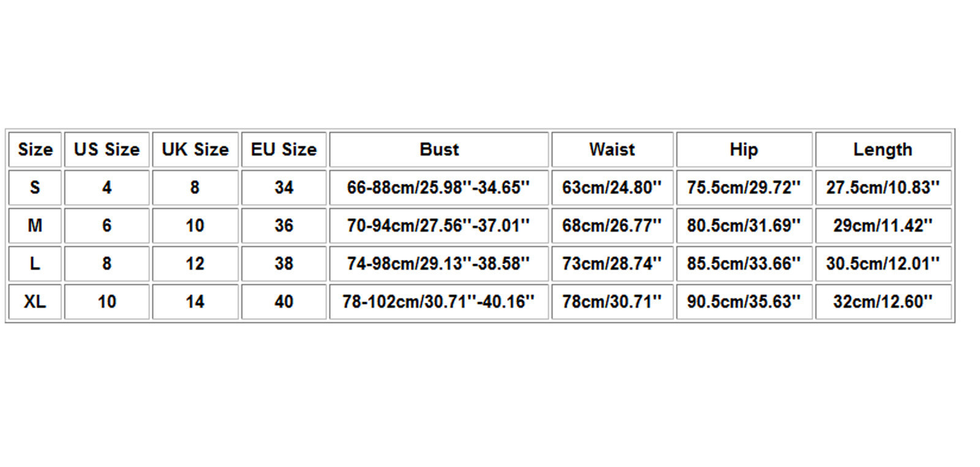Viewport: 980px width, 467px height.
Task: Click the Bust column header
Action: (x=439, y=150)
